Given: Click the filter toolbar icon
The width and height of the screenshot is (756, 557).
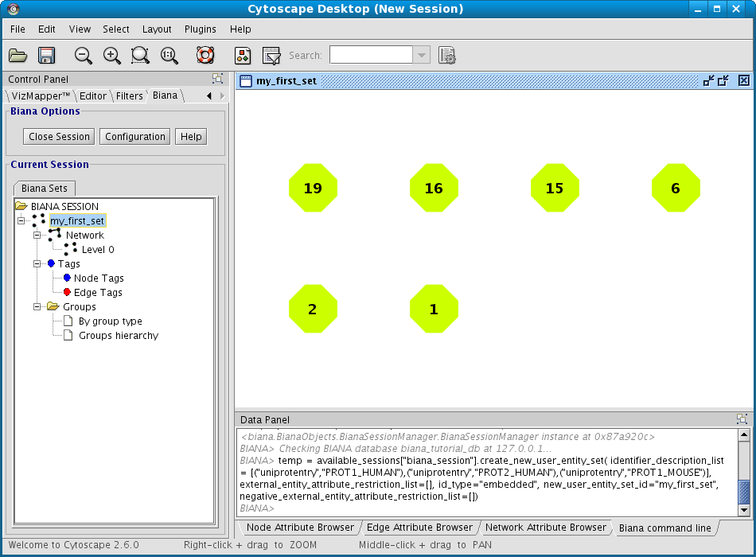Looking at the screenshot, I should [x=271, y=56].
